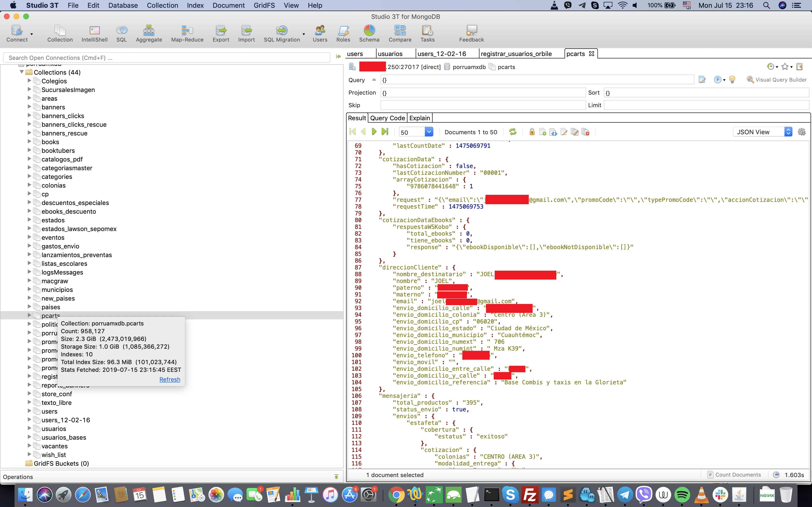
Task: Open the IntelliShell tool
Action: click(94, 34)
